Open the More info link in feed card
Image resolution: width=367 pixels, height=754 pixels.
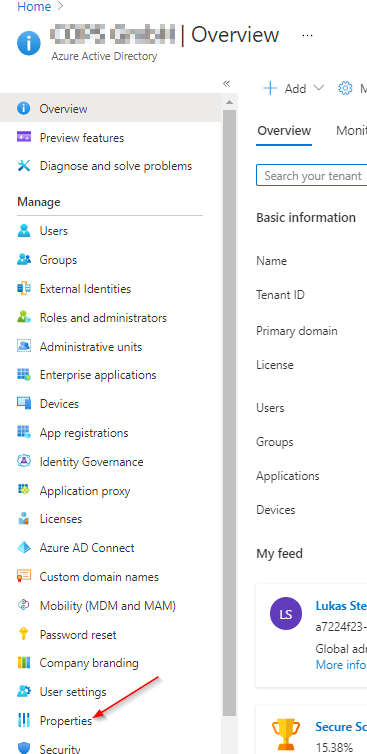pos(341,665)
